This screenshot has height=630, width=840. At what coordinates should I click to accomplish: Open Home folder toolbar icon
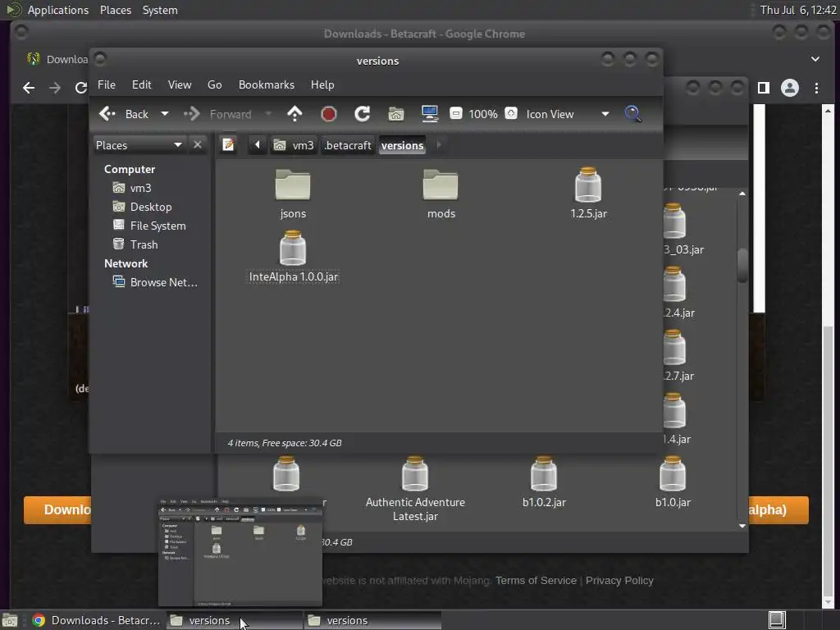click(x=396, y=114)
